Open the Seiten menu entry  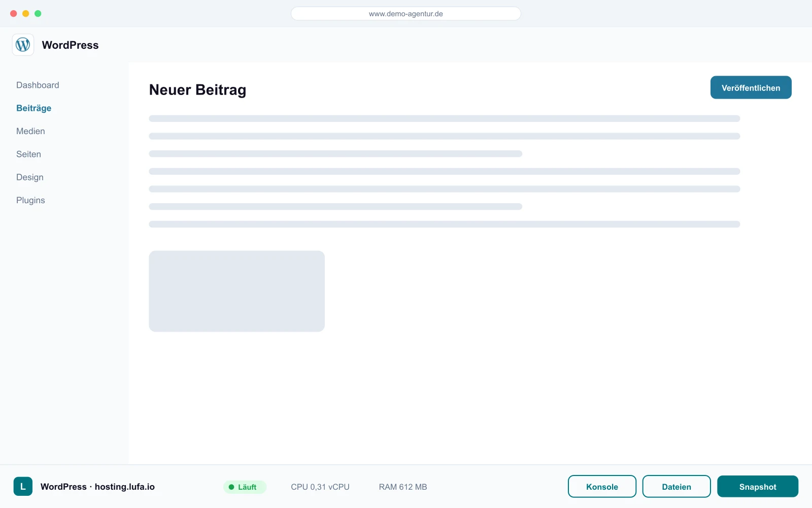click(28, 154)
